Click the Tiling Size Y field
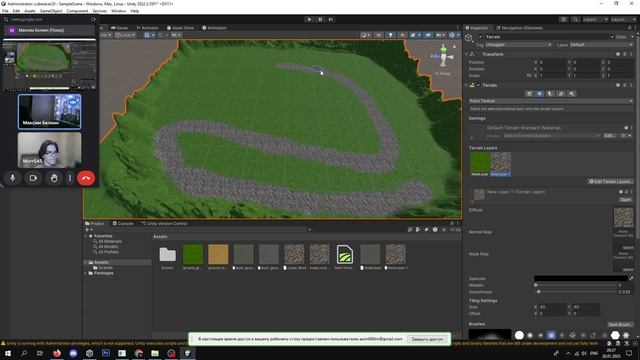This screenshot has width=640, height=360. 587,307
